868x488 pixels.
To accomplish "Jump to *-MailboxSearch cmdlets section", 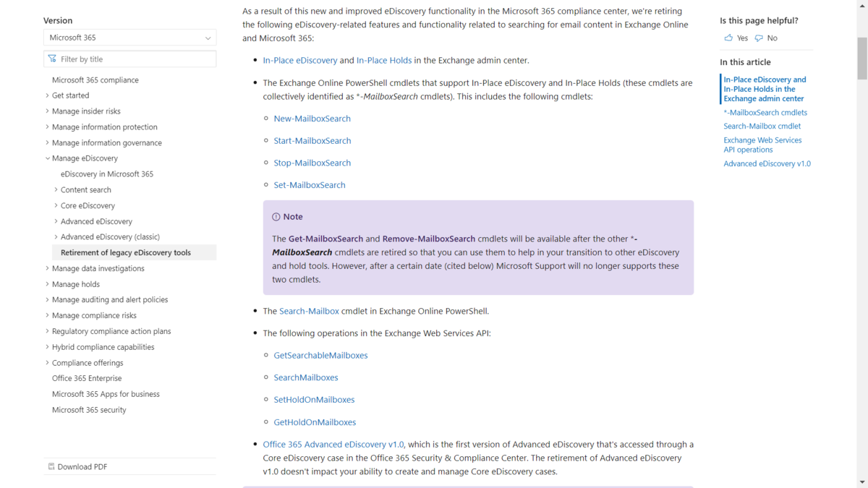I will click(765, 112).
